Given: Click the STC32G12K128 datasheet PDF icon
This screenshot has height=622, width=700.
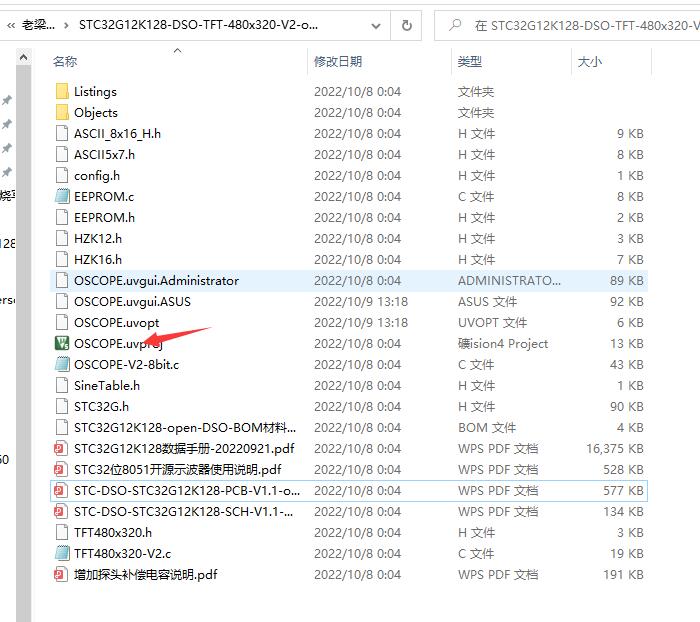Looking at the screenshot, I should (x=61, y=448).
